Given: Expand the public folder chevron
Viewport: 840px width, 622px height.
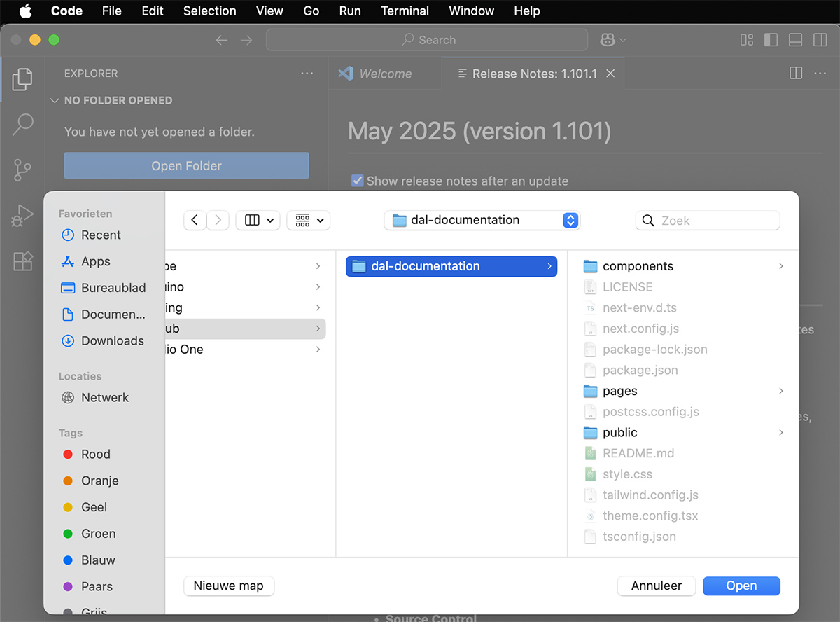Looking at the screenshot, I should point(781,432).
